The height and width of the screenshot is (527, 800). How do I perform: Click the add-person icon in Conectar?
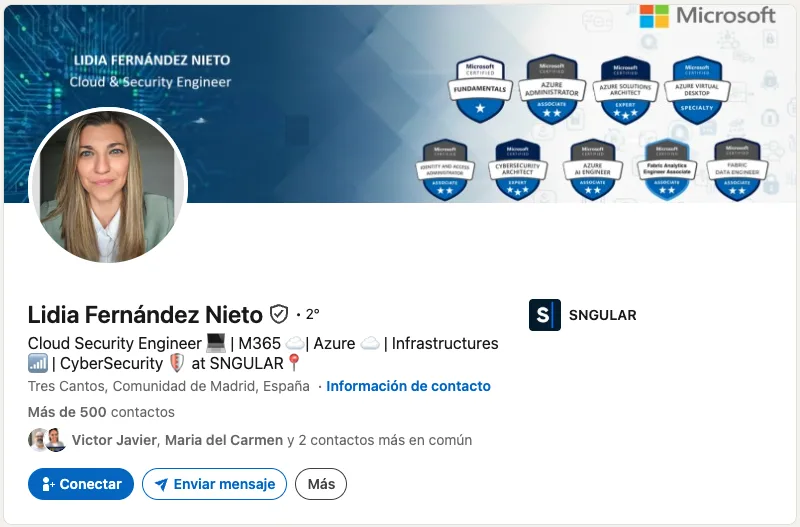(x=48, y=484)
